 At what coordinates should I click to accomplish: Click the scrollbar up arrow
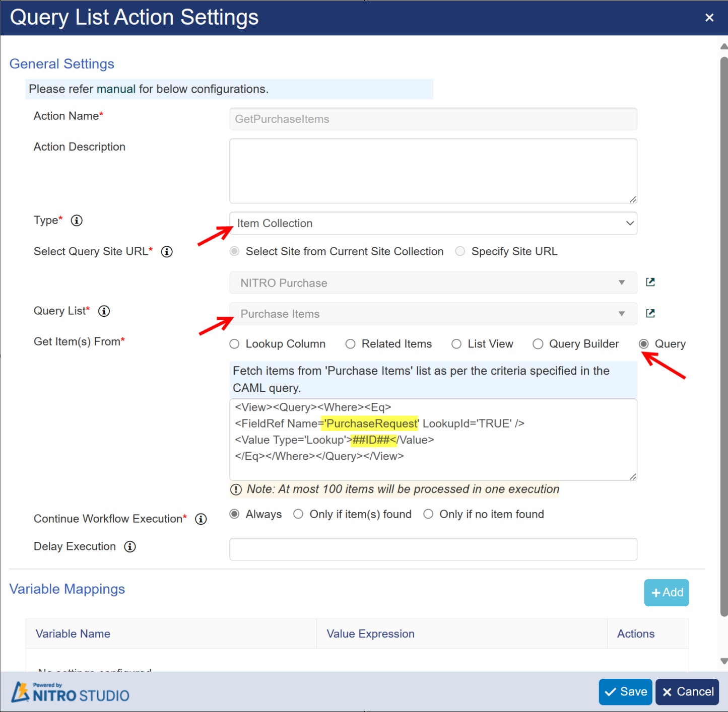(724, 46)
